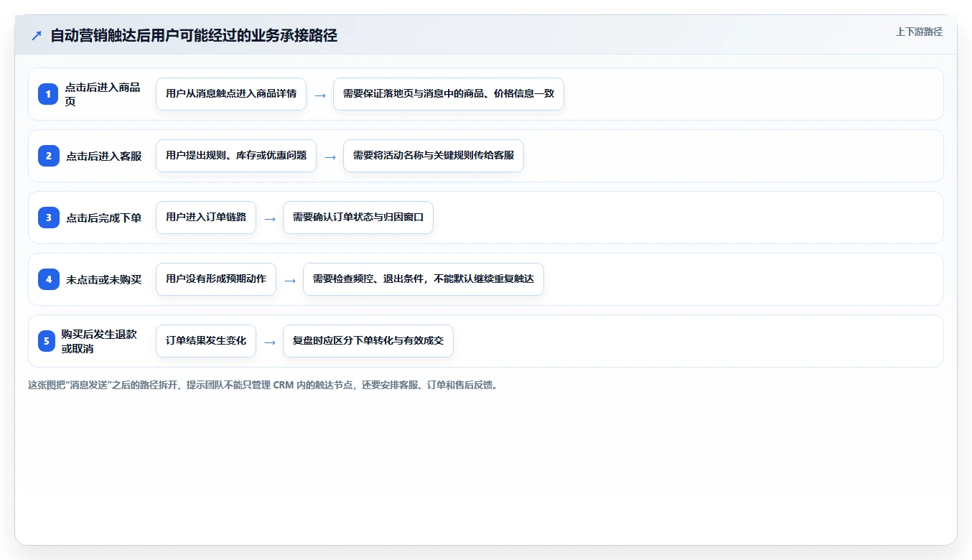Select the 用户进入订单链路 box

click(206, 218)
